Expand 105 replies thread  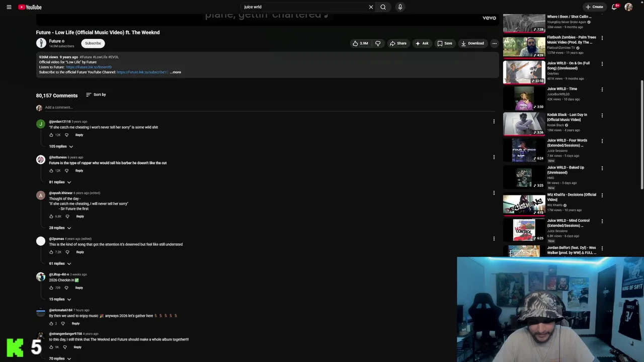pyautogui.click(x=61, y=146)
